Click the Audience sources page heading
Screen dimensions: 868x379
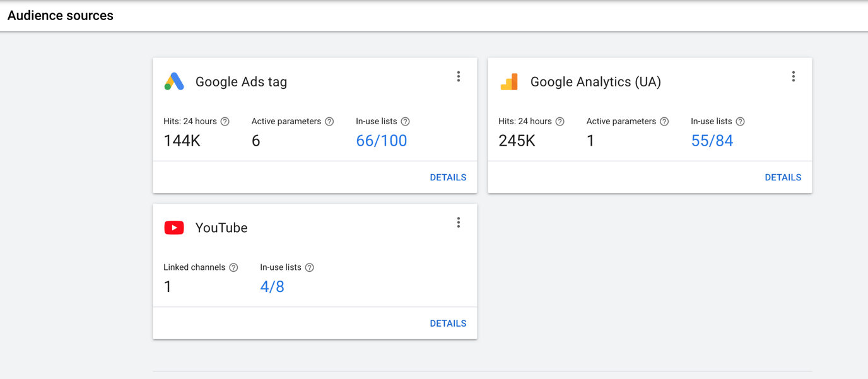coord(61,16)
